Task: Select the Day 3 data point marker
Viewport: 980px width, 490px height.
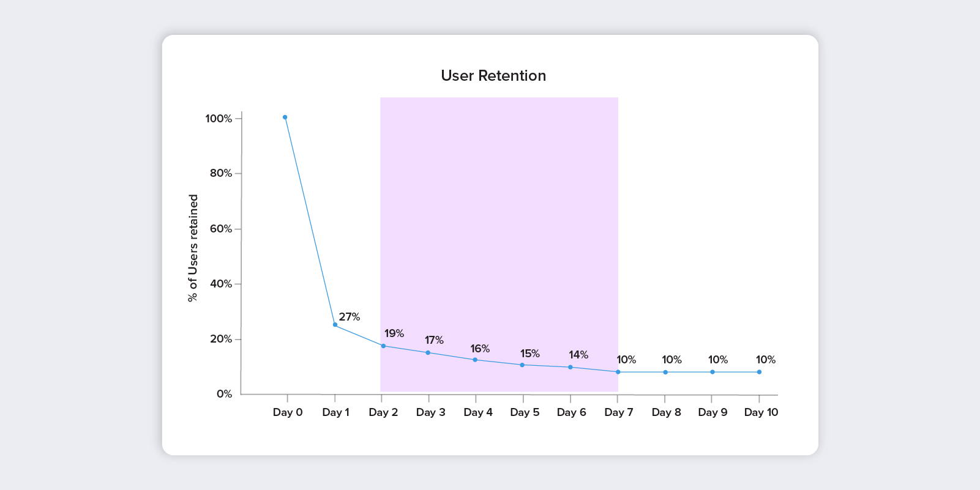Action: pyautogui.click(x=428, y=353)
